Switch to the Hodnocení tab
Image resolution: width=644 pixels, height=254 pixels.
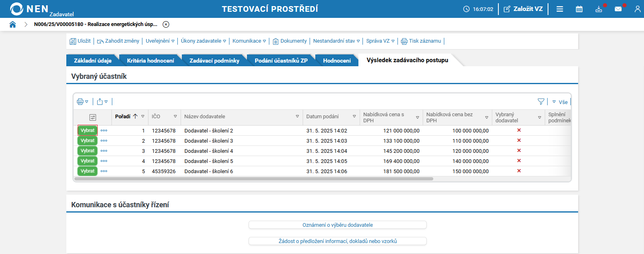[336, 61]
